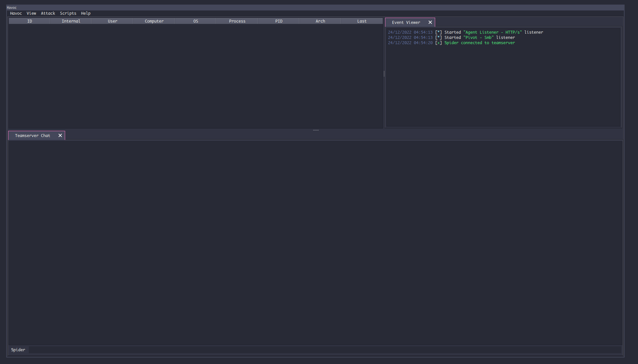Image resolution: width=638 pixels, height=364 pixels.
Task: Focus the Spider chat input field
Action: 324,350
